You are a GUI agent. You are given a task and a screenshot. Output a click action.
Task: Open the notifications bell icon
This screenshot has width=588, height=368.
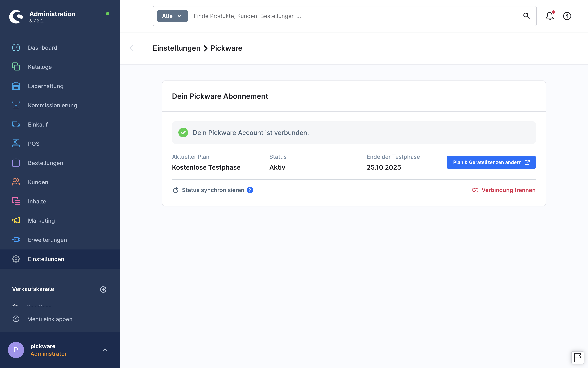[549, 16]
